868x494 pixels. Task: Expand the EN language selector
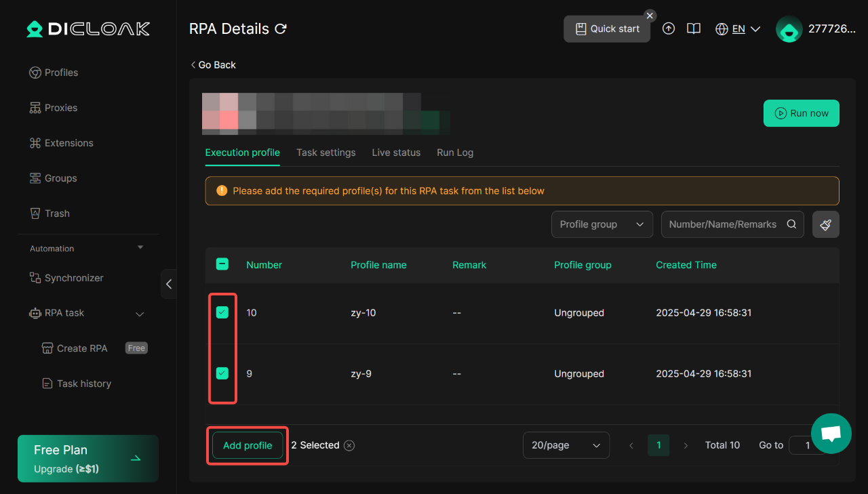(738, 29)
